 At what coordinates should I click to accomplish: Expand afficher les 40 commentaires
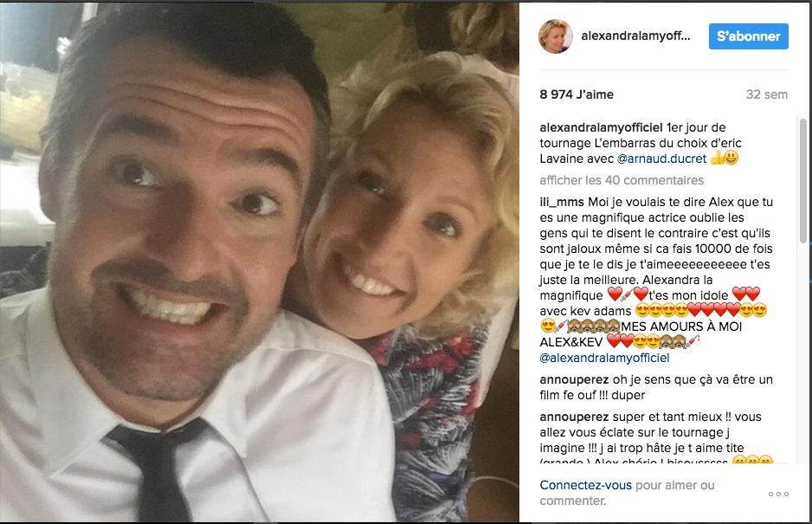[622, 180]
